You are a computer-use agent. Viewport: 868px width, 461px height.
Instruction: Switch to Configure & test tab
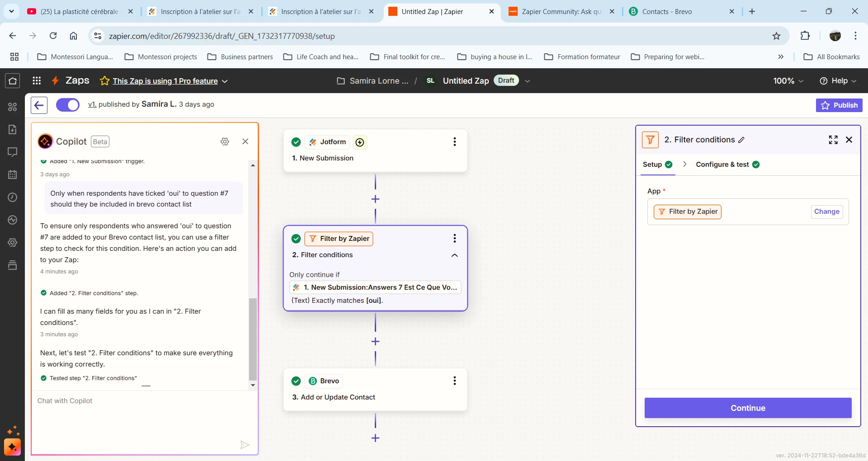728,165
